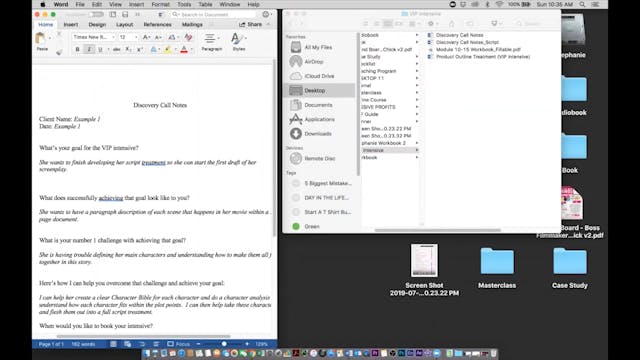Click the zoom out minus button
Screen dimensions: 640x360
[x=198, y=344]
